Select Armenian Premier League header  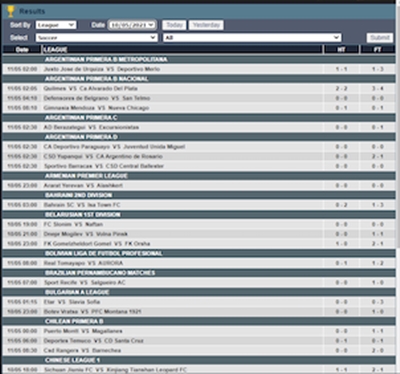[199, 176]
